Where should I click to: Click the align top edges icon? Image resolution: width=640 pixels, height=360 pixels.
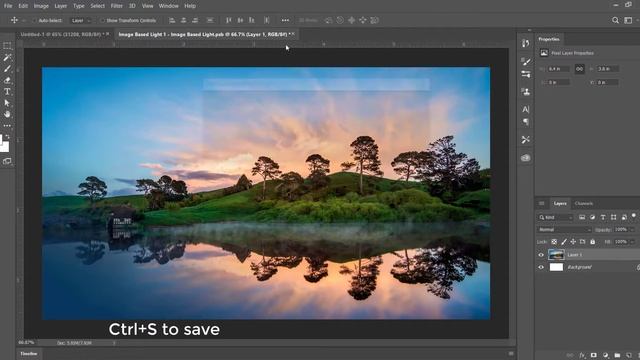(x=229, y=20)
